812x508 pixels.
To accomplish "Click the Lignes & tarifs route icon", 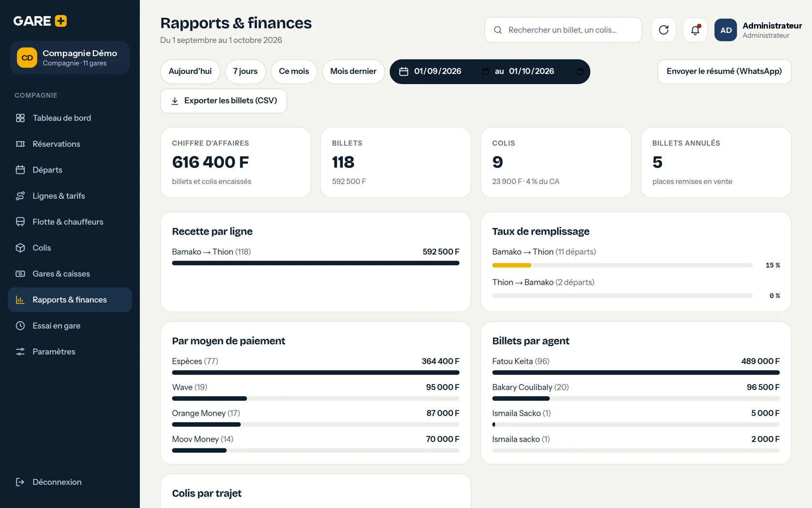I will tap(20, 196).
